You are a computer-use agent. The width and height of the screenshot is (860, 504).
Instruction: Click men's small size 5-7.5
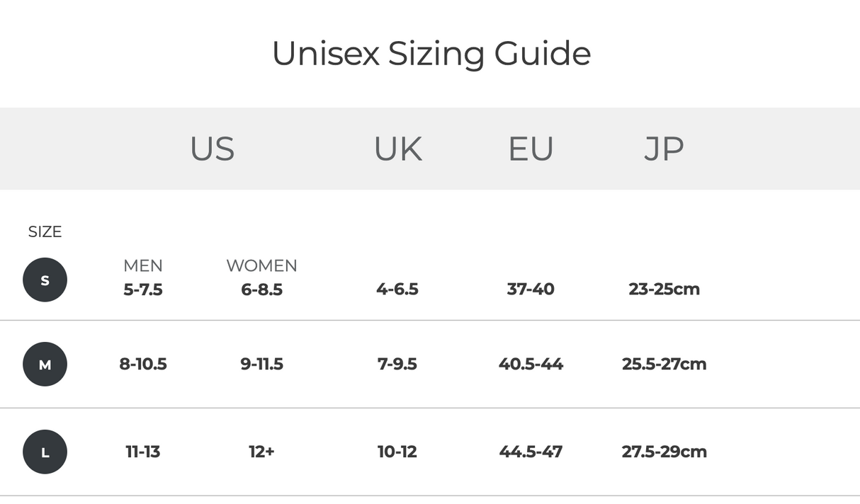[x=143, y=289]
